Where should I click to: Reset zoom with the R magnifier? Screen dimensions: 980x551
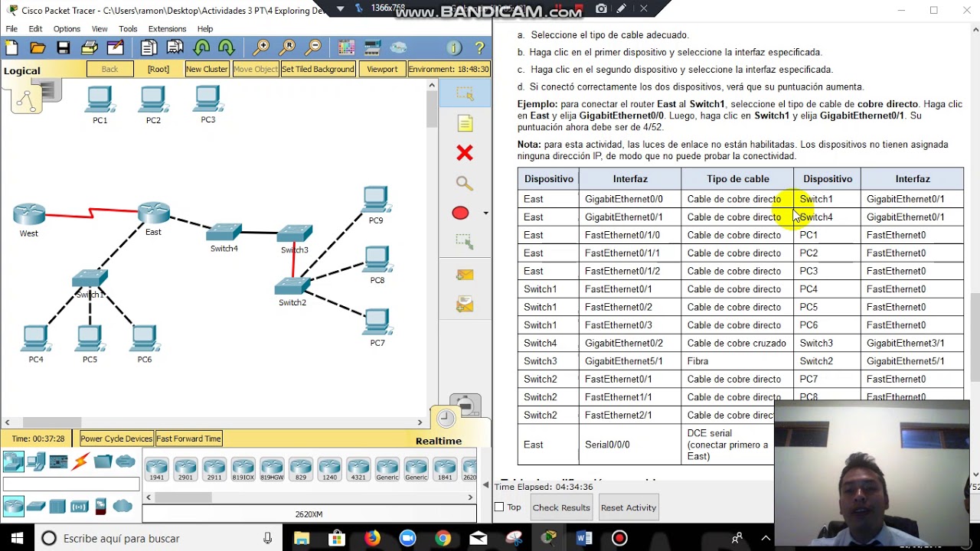coord(287,47)
